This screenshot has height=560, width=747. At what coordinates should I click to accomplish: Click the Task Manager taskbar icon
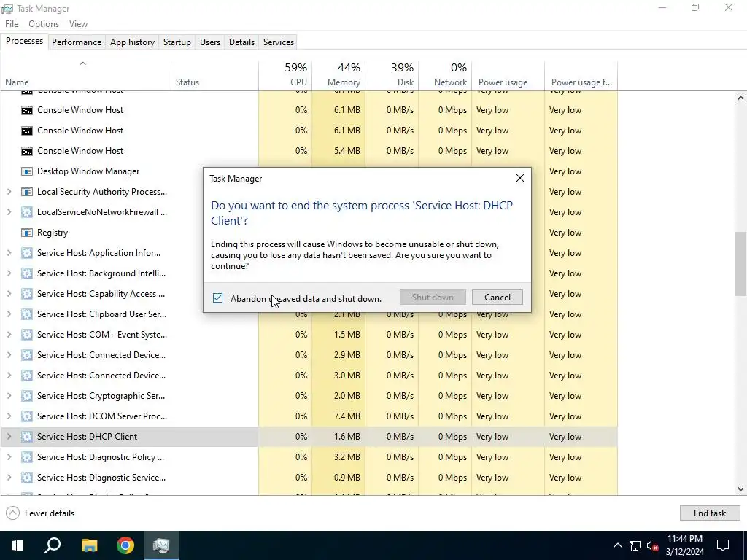click(x=161, y=545)
